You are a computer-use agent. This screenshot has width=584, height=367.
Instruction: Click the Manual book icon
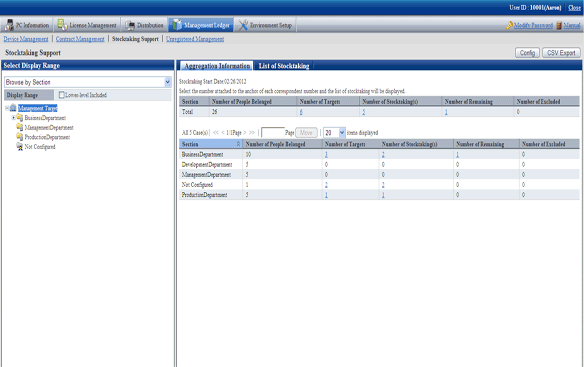pyautogui.click(x=559, y=25)
